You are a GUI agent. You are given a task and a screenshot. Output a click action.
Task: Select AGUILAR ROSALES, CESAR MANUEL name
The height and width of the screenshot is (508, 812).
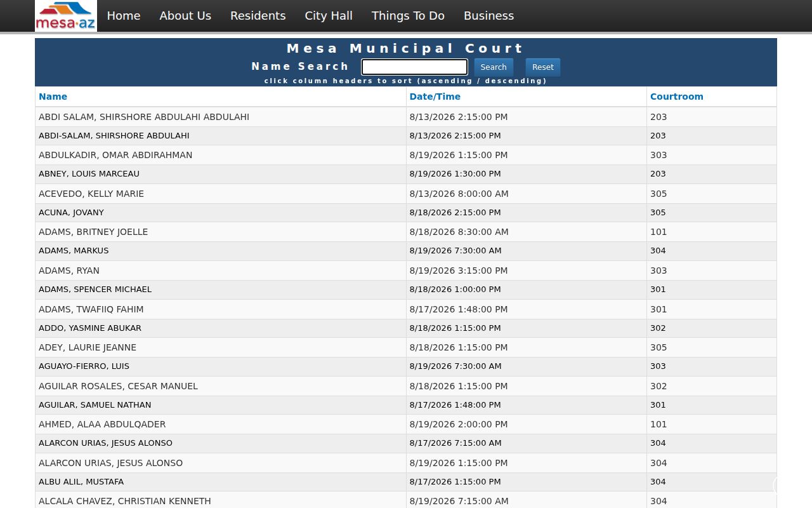(118, 386)
